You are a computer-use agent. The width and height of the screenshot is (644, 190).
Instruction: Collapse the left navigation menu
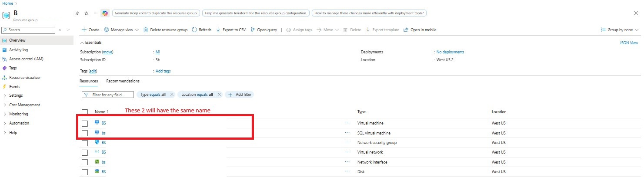point(68,30)
